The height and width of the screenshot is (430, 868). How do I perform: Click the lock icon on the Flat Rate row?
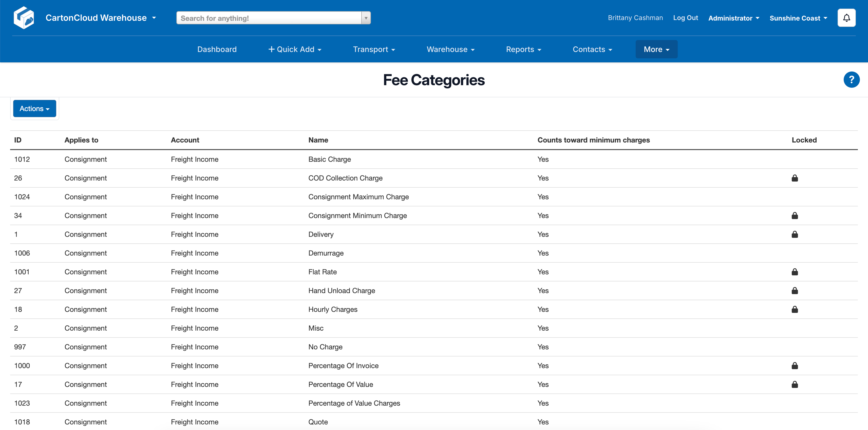click(795, 272)
